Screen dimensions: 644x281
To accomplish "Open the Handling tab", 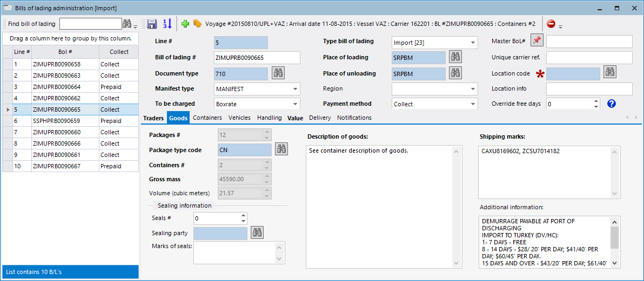I will pyautogui.click(x=270, y=118).
